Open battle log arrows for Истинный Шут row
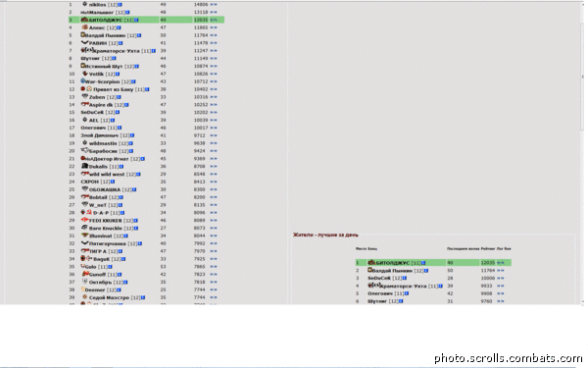This screenshot has width=588, height=368. (214, 66)
